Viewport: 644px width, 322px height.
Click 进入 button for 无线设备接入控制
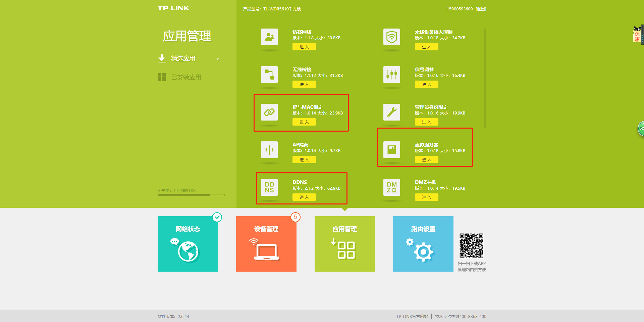click(427, 47)
